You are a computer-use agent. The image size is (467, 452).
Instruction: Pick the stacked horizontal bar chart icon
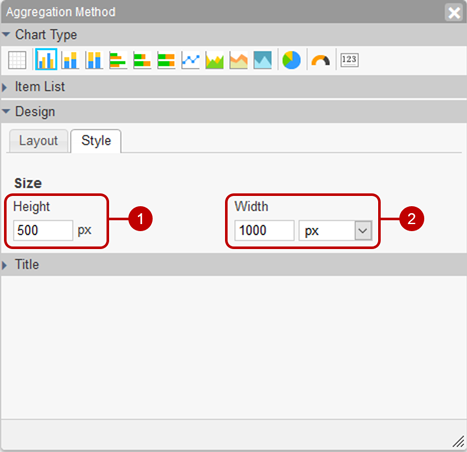click(x=142, y=60)
